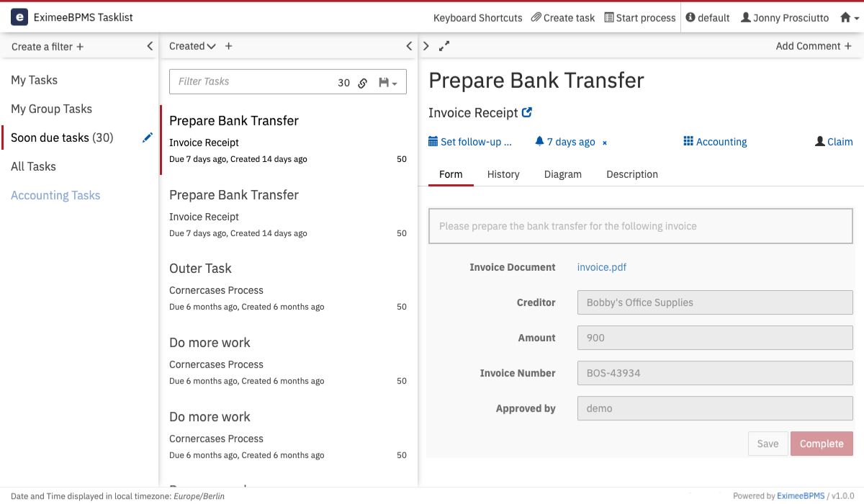Collapse the task list panel chevron

(409, 46)
